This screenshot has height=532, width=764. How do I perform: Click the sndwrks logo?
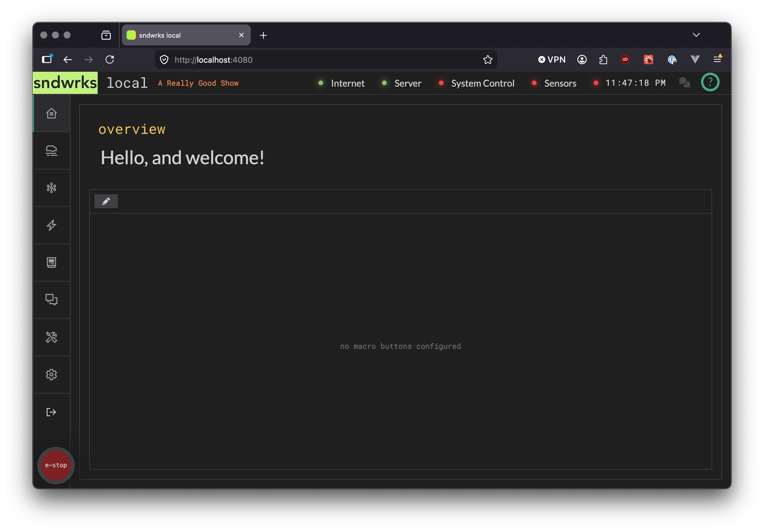pyautogui.click(x=65, y=83)
